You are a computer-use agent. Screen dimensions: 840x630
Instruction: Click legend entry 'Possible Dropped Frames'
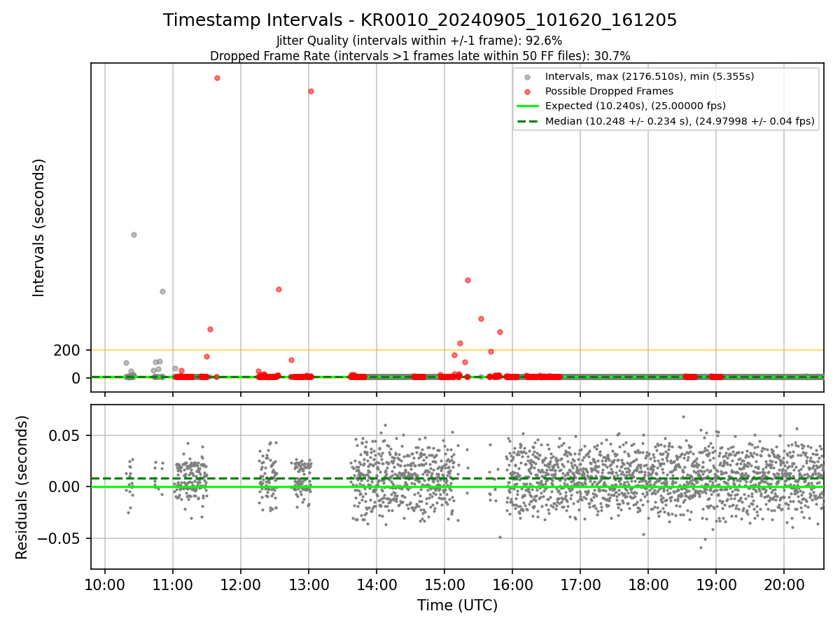[609, 91]
